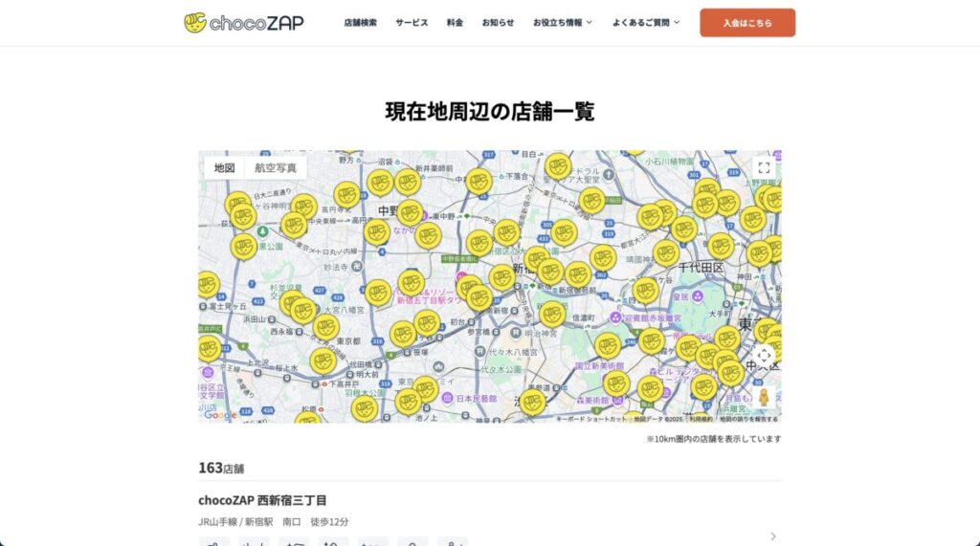Select the church icon near 東京カテドラル
The image size is (980, 546).
[608, 176]
